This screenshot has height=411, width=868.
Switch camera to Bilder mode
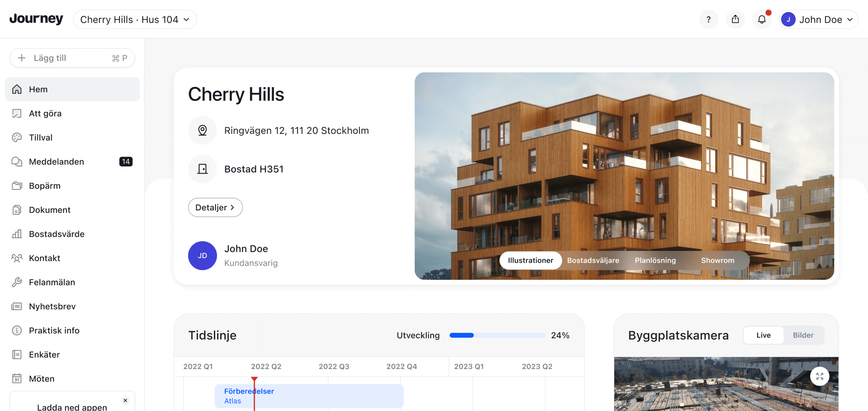point(803,335)
